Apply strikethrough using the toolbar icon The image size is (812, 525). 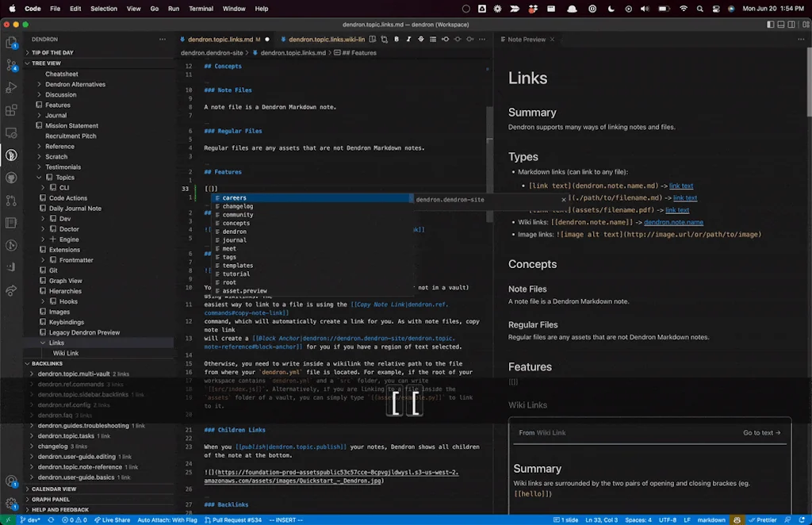[421, 39]
